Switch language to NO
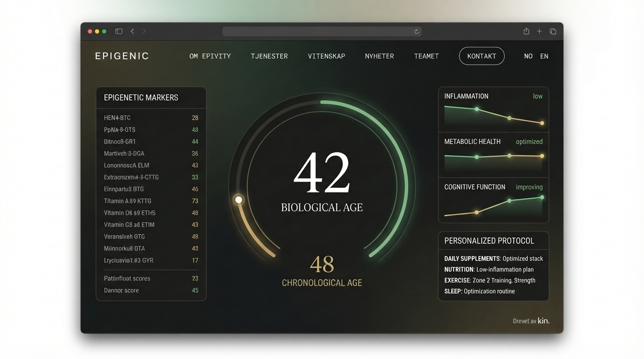Viewport: 644px width, 359px height. click(528, 56)
